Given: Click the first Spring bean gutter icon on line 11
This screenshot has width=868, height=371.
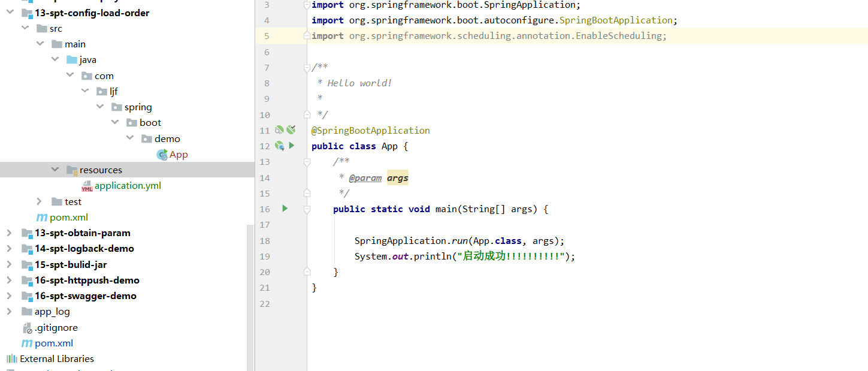Looking at the screenshot, I should click(279, 130).
